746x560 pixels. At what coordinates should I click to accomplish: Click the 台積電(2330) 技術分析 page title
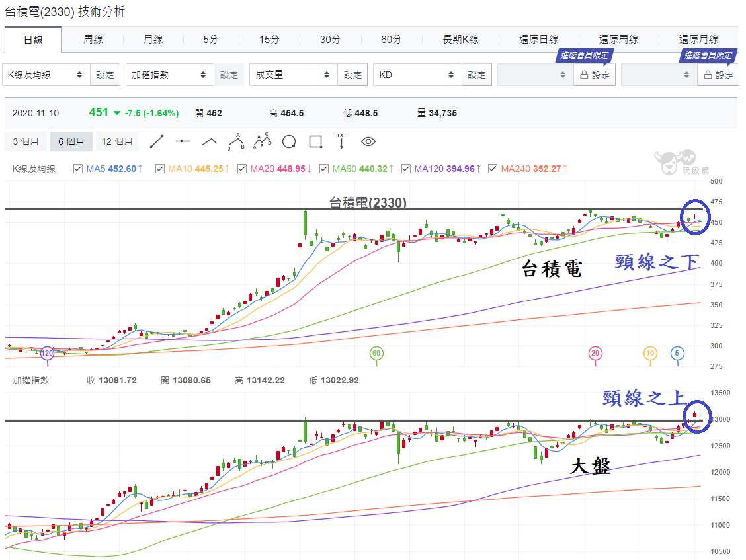click(x=65, y=11)
